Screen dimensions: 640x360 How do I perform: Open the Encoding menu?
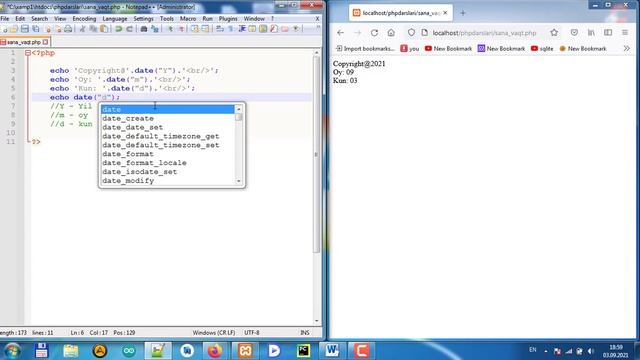click(84, 19)
